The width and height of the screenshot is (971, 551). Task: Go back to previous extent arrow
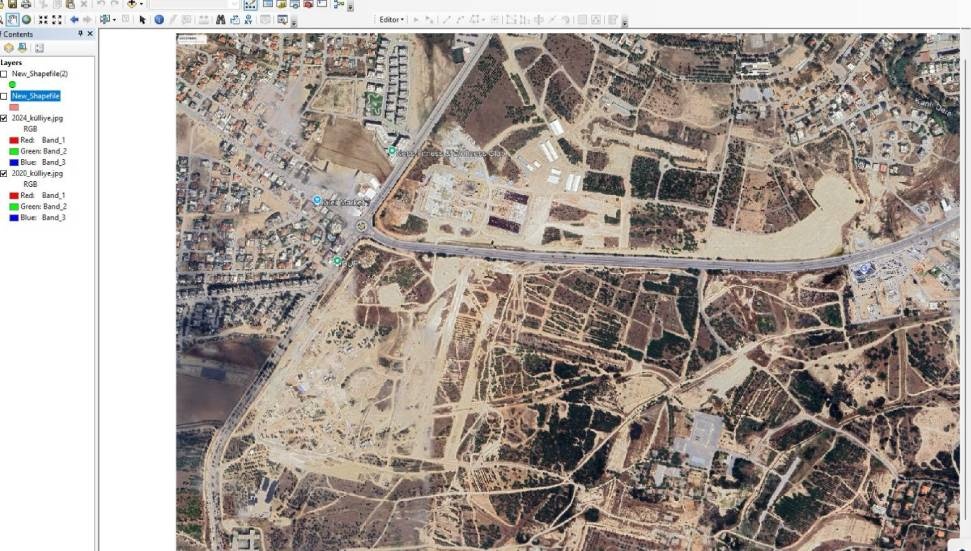point(74,19)
